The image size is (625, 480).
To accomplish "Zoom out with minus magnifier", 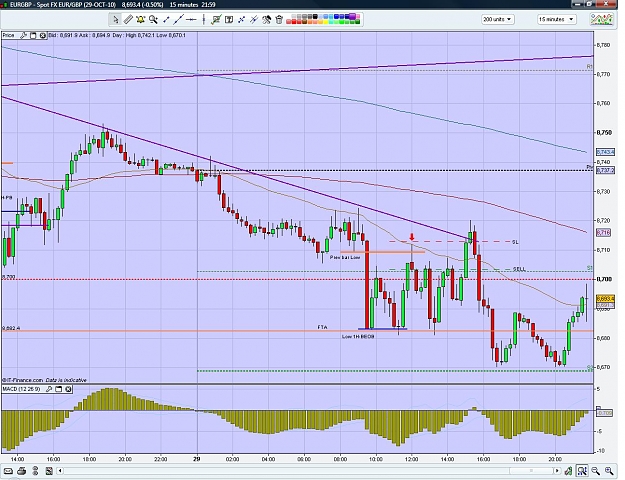I will (x=596, y=471).
